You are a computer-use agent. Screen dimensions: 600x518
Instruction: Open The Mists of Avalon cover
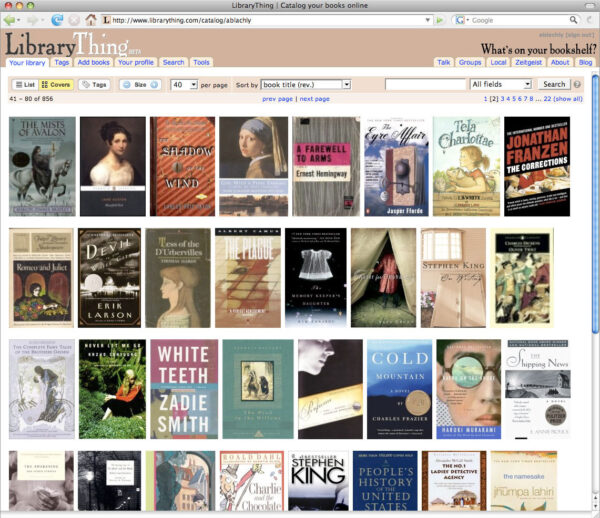coord(42,166)
